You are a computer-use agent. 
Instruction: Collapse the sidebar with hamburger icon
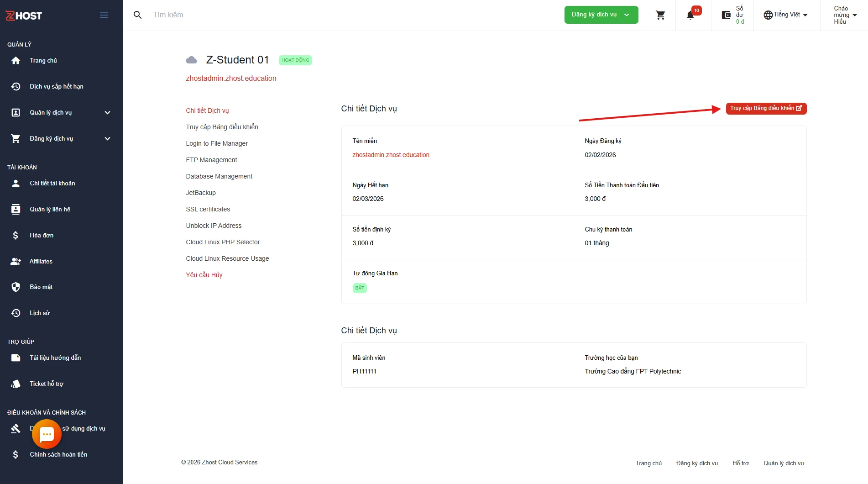coord(104,15)
